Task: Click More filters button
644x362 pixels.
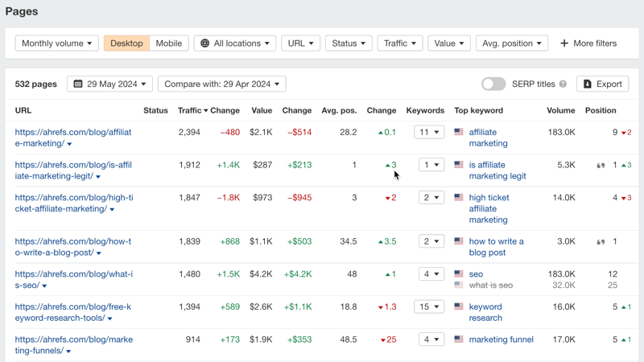Action: coord(588,43)
